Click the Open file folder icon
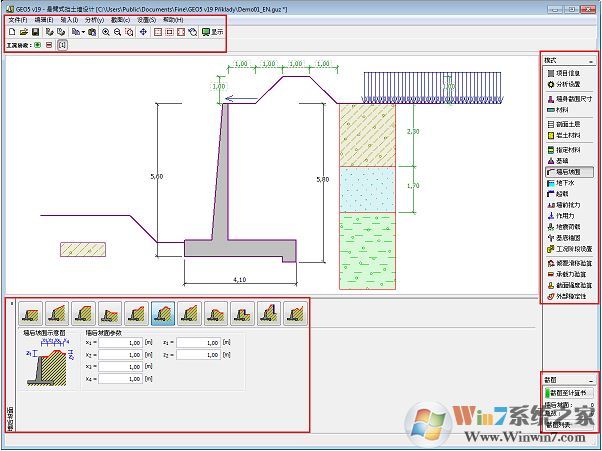 coord(22,32)
